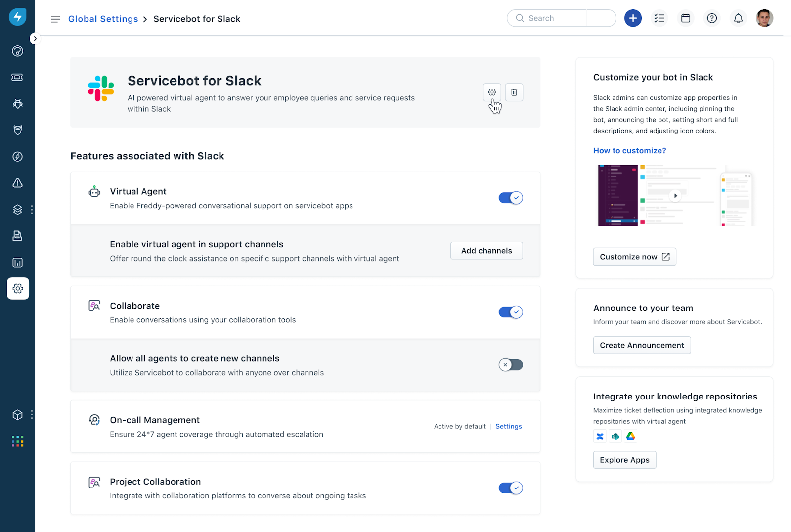Toggle the hamburger navigation menu
The image size is (791, 532).
(55, 19)
